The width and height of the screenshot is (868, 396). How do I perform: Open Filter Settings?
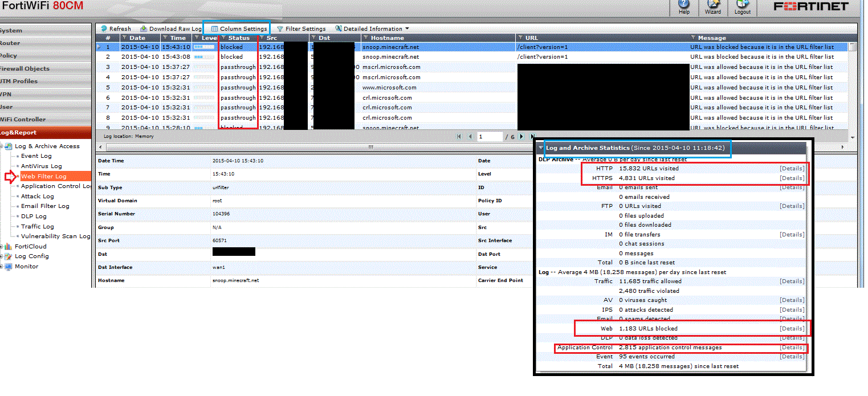tap(301, 28)
